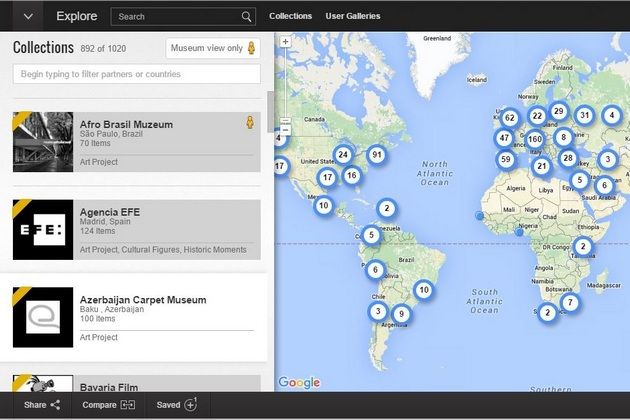
Task: Click map cluster marker 59
Action: click(x=505, y=160)
